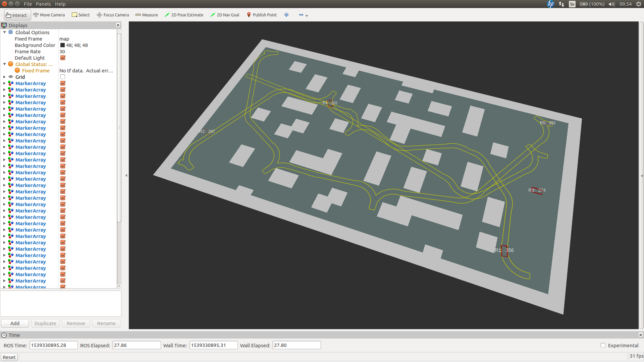Click the Publish Point tool
This screenshot has height=362, width=644.
tap(261, 15)
